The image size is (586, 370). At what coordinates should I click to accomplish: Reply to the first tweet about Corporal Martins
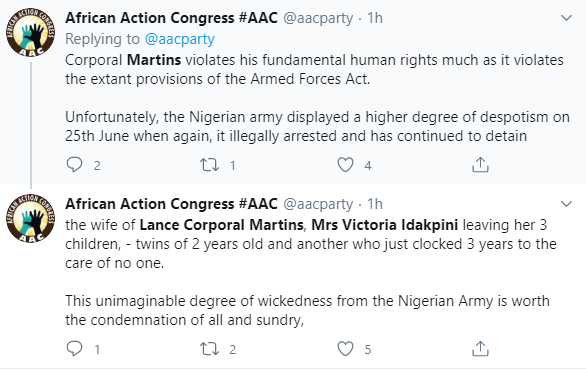74,164
